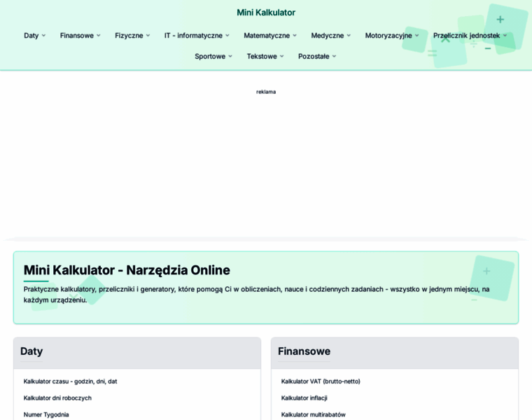Go to Kalkulator dni roboczych
This screenshot has height=420, width=532.
57,398
